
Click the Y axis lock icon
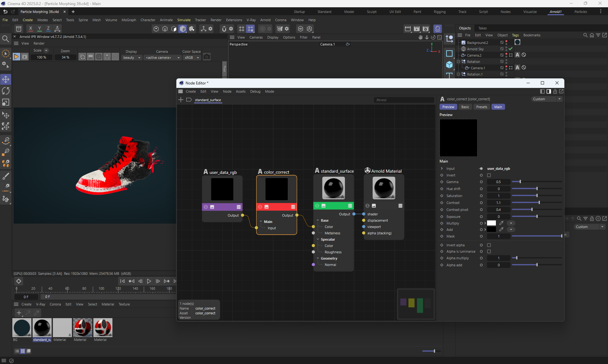point(39,28)
